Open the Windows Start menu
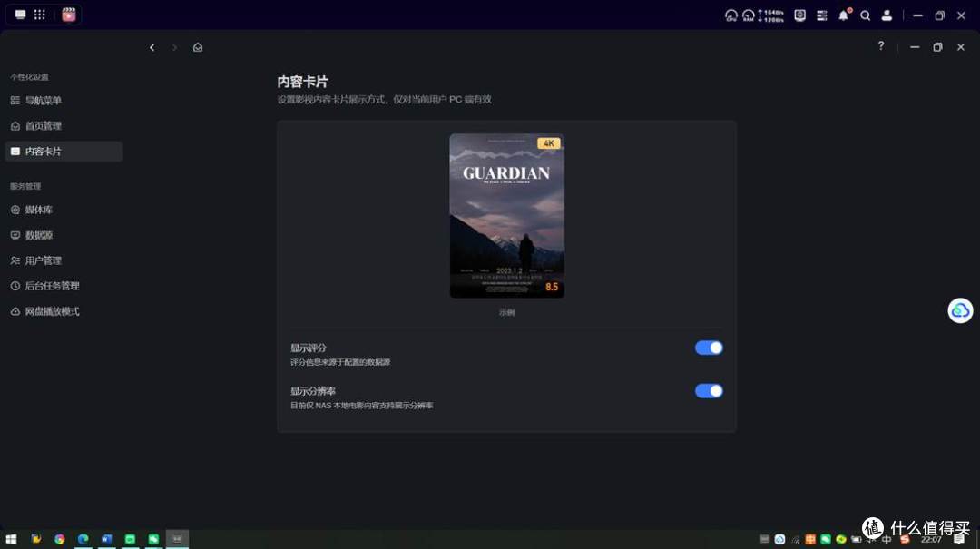The width and height of the screenshot is (980, 549). point(11,539)
